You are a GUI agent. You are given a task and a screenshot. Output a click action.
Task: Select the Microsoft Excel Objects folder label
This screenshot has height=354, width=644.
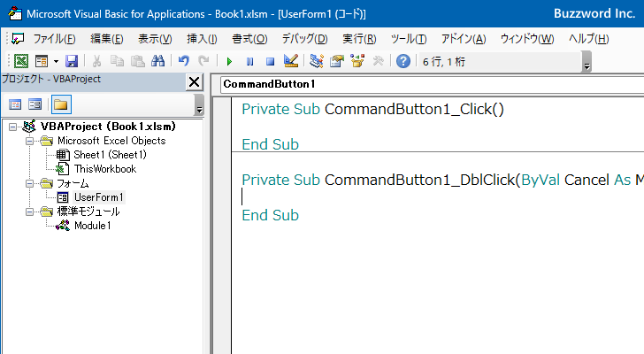pyautogui.click(x=111, y=141)
